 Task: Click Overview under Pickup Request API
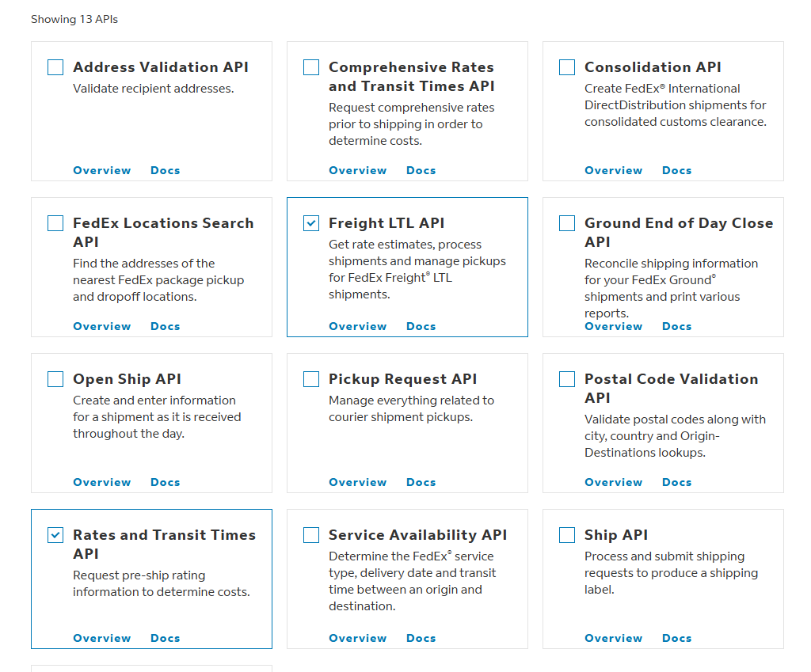(357, 482)
